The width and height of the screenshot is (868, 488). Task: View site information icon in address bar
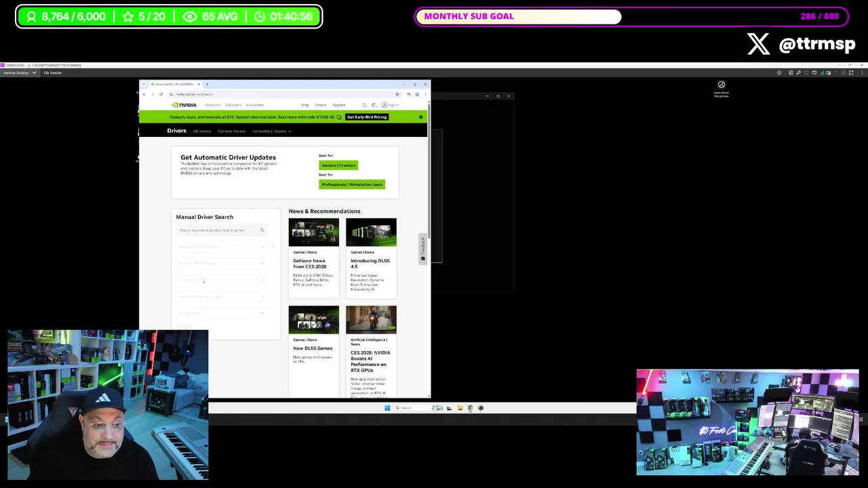172,94
